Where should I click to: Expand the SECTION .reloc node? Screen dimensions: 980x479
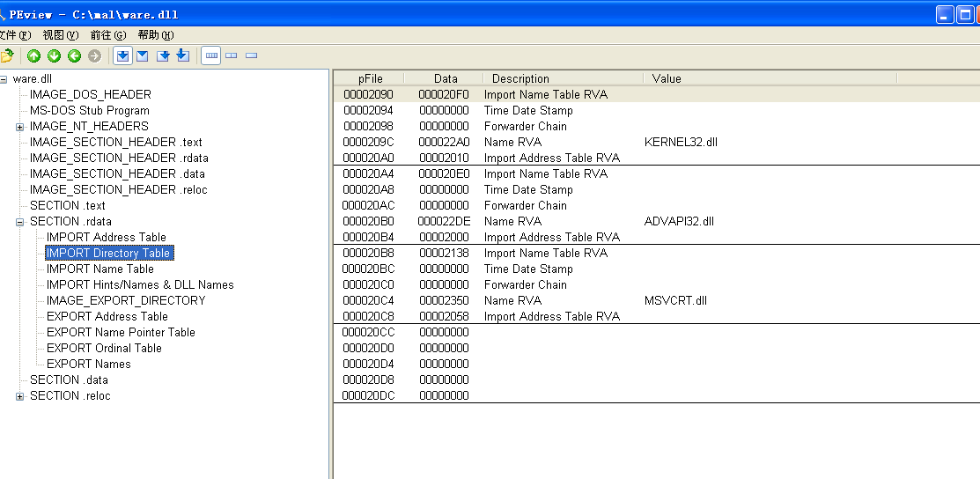pos(19,396)
